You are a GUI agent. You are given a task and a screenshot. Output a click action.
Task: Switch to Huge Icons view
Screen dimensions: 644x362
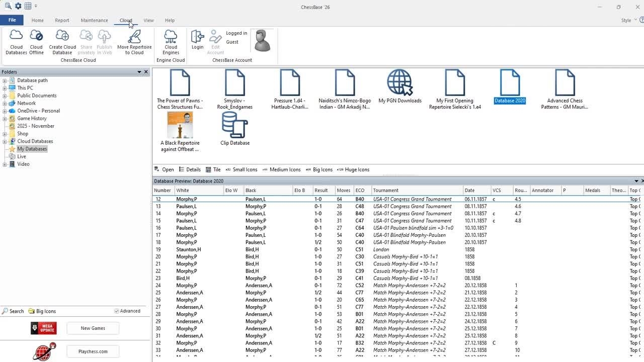pyautogui.click(x=353, y=169)
